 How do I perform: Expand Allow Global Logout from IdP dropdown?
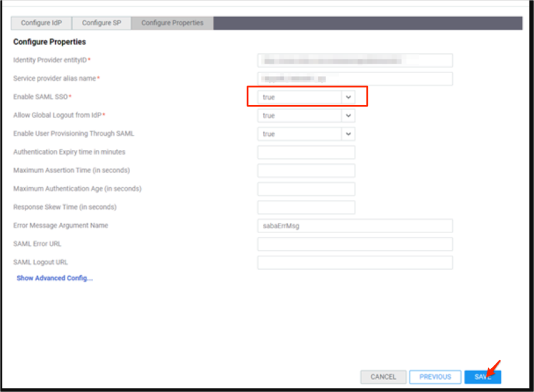click(300, 116)
